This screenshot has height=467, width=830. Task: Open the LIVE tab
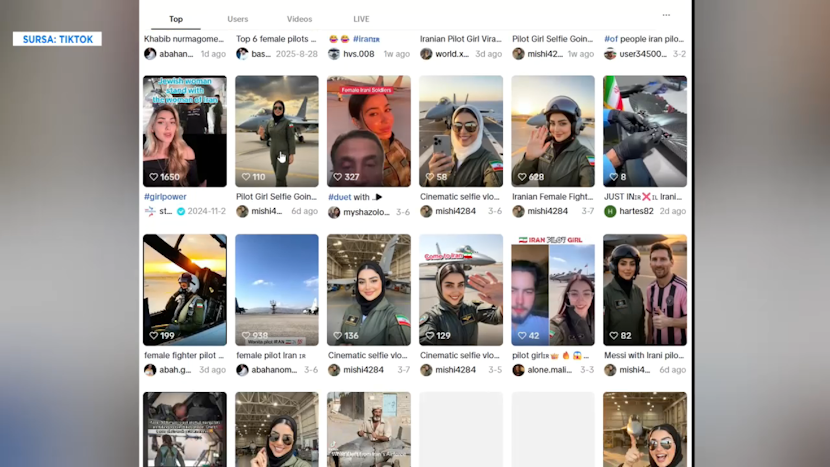click(362, 19)
